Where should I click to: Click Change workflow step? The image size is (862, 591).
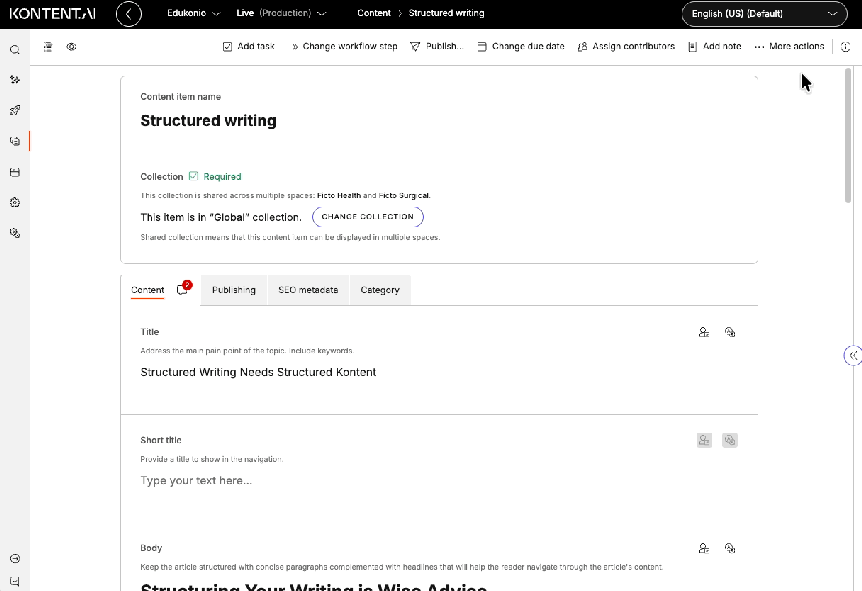pos(344,47)
